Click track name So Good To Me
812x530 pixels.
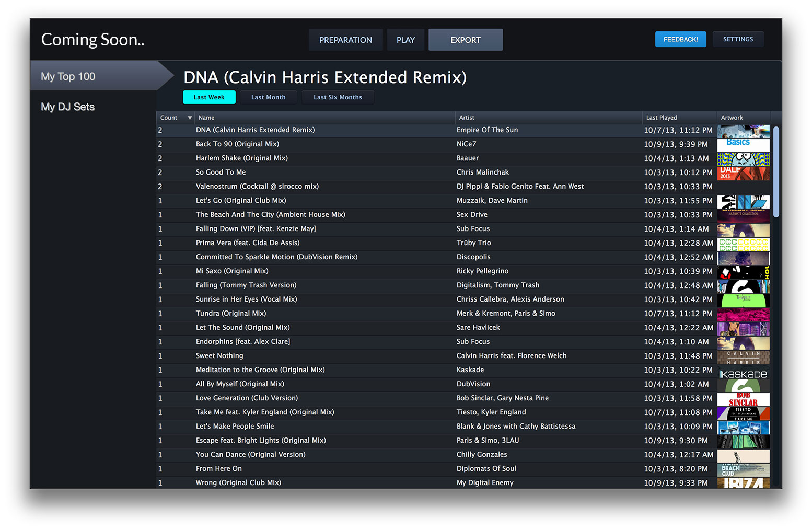pyautogui.click(x=221, y=172)
